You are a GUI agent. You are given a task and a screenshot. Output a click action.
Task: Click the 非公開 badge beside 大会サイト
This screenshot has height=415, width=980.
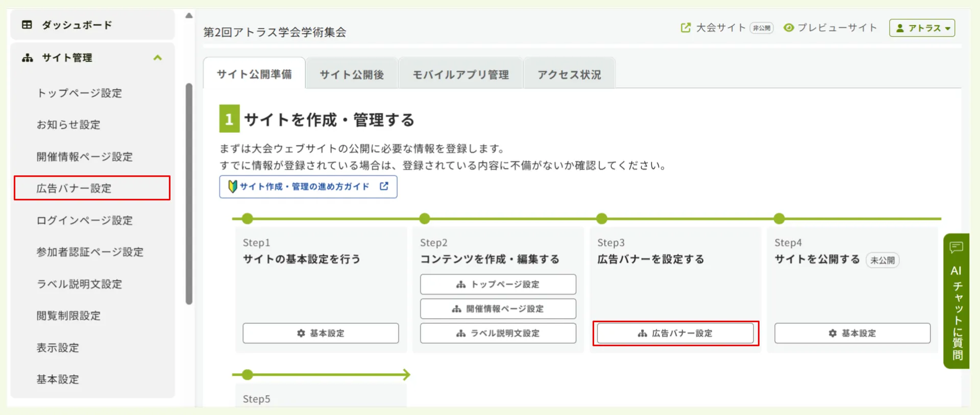(762, 28)
